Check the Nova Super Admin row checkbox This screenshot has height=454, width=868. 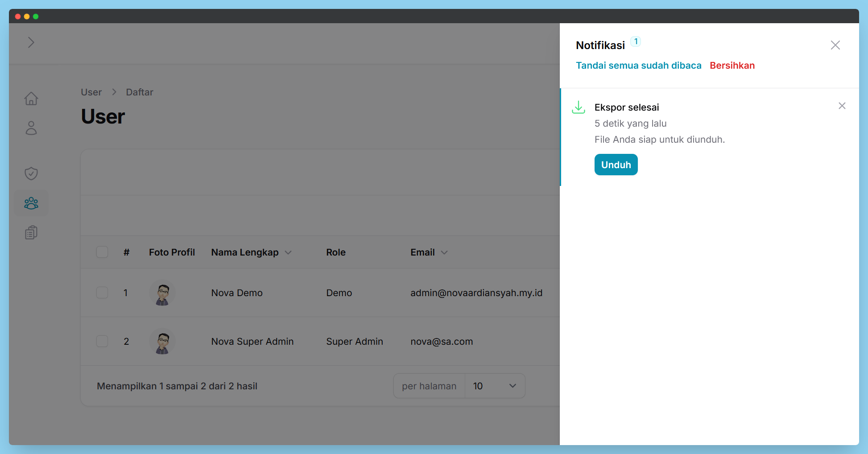(102, 341)
